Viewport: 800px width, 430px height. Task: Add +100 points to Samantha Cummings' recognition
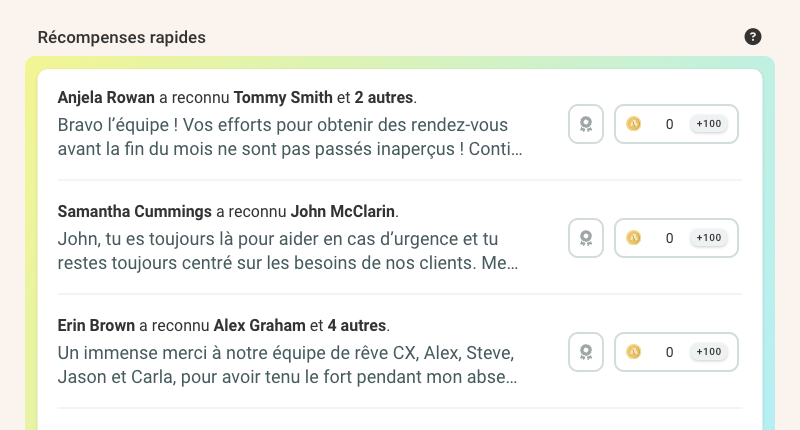708,238
